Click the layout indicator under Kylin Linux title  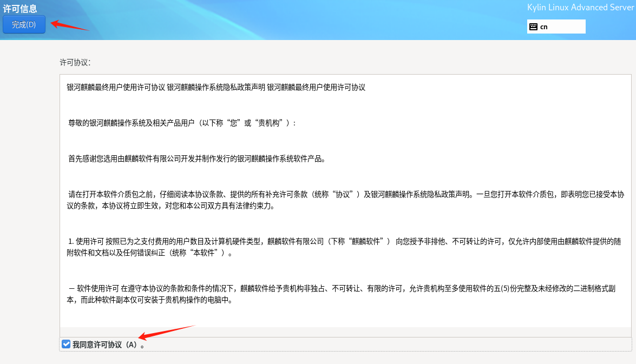tap(556, 26)
